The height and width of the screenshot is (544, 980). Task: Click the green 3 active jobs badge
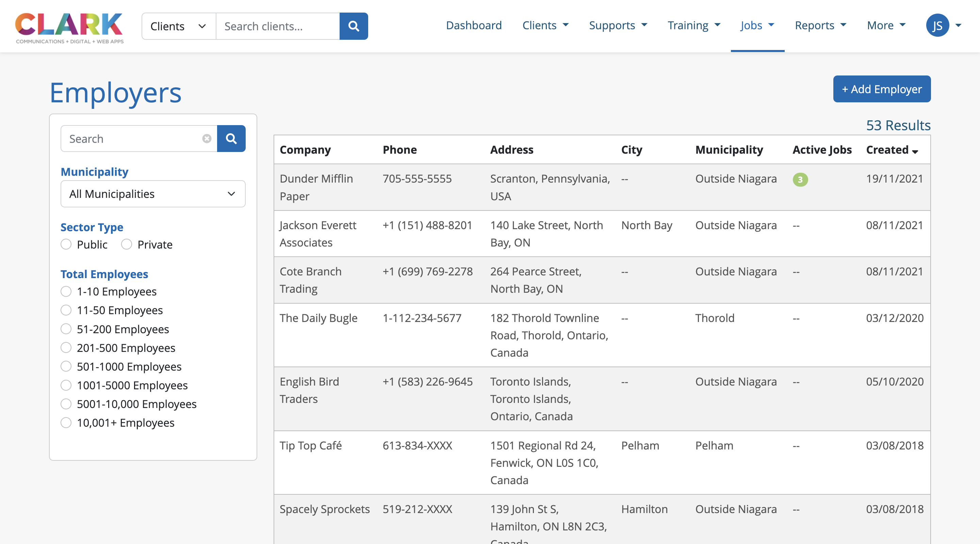(800, 180)
